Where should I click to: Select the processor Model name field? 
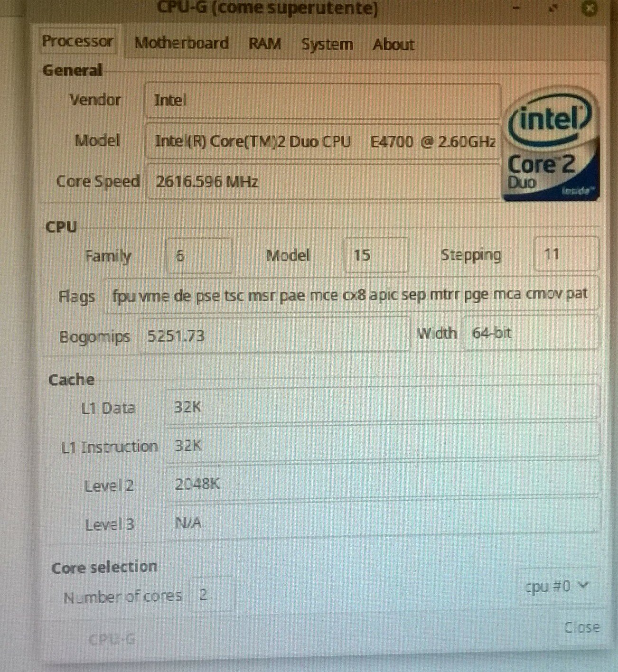[323, 141]
